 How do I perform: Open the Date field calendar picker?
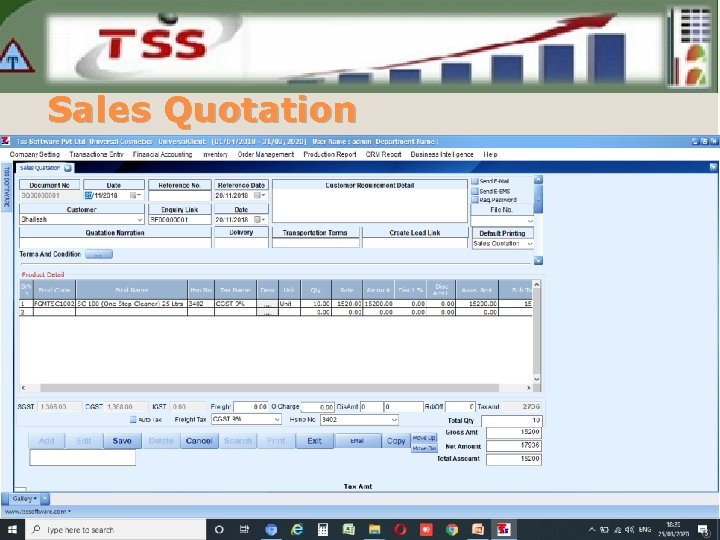(x=136, y=196)
